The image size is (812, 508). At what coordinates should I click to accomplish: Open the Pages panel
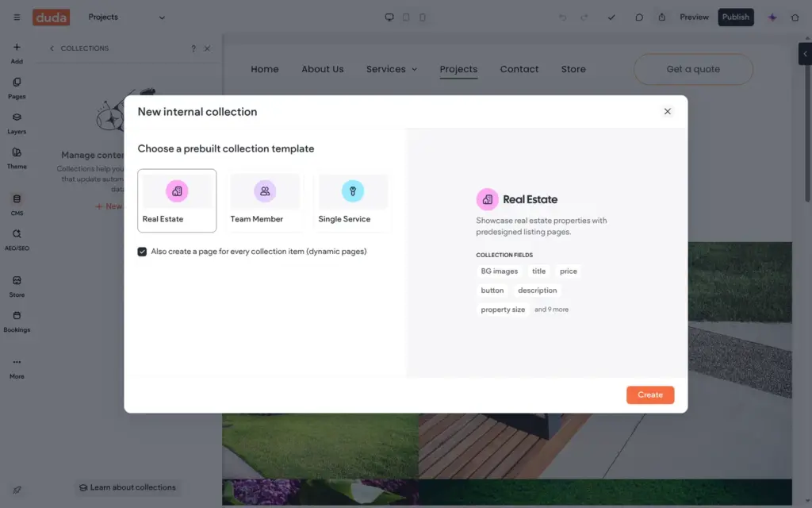tap(17, 88)
